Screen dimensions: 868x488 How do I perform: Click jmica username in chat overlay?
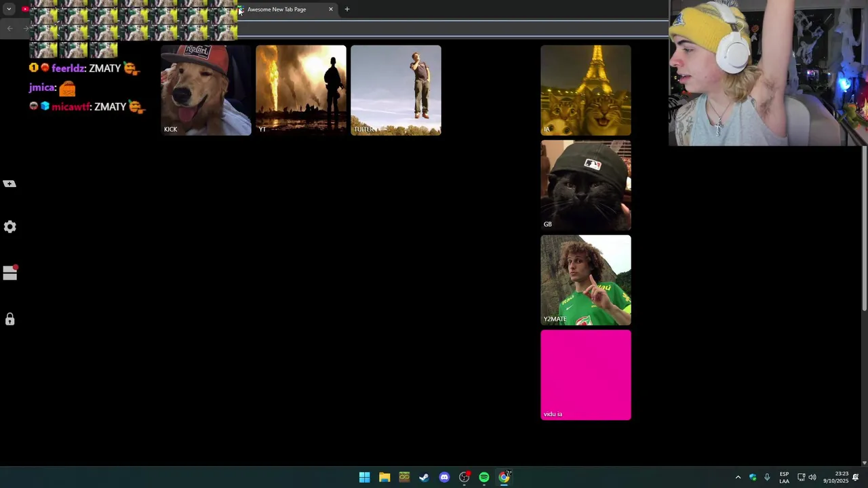[x=41, y=88]
